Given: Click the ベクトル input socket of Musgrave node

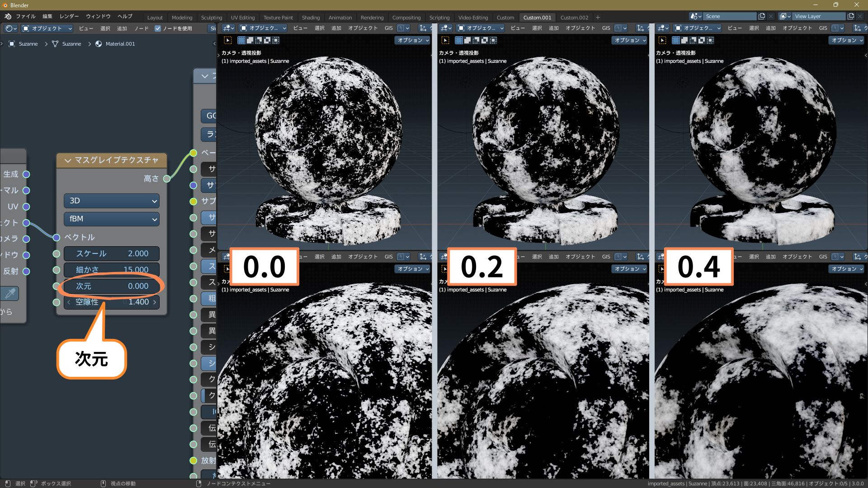Looking at the screenshot, I should pos(57,237).
